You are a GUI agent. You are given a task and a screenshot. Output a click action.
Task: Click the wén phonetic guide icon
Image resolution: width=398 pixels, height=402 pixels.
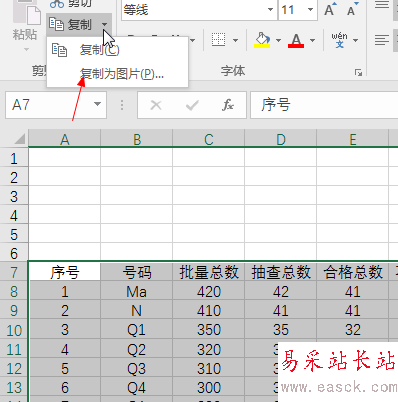[x=339, y=40]
